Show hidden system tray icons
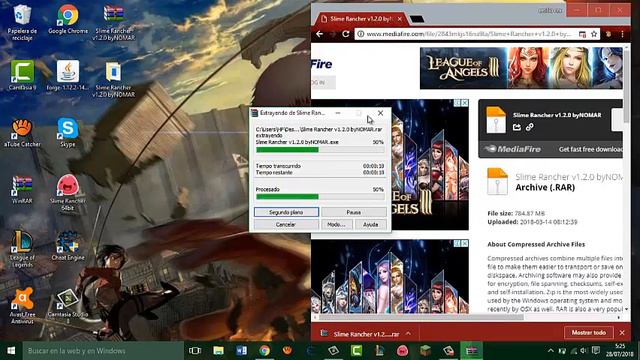Viewport: 640px width, 360px height. point(551,351)
